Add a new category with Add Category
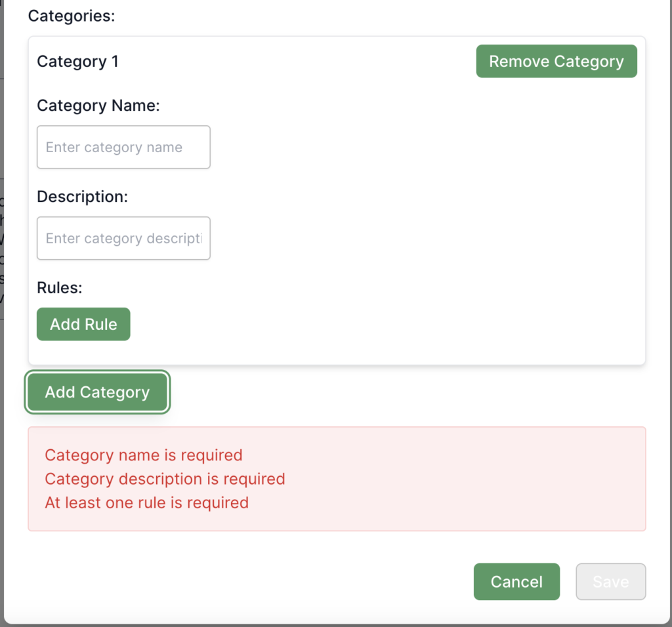Image resolution: width=672 pixels, height=627 pixels. pyautogui.click(x=97, y=392)
